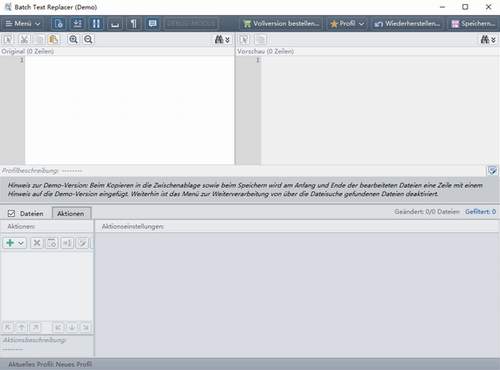Click into the Vorschau preview text area
The height and width of the screenshot is (370, 500).
click(x=380, y=110)
